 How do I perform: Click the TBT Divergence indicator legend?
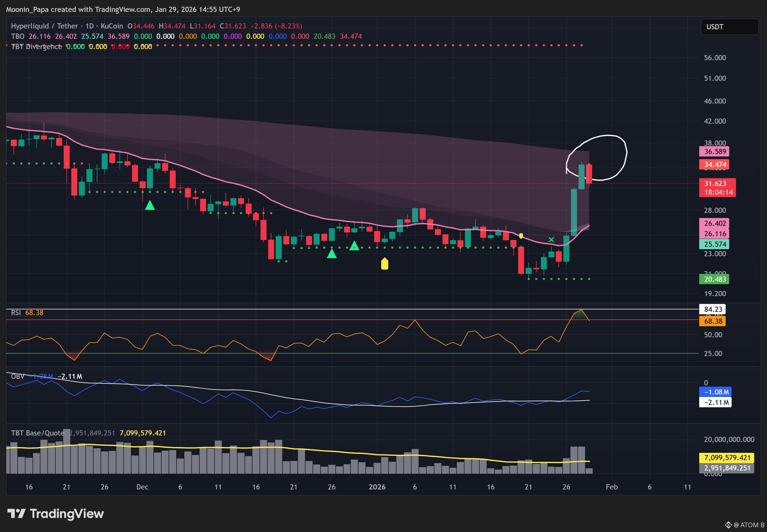pos(36,47)
